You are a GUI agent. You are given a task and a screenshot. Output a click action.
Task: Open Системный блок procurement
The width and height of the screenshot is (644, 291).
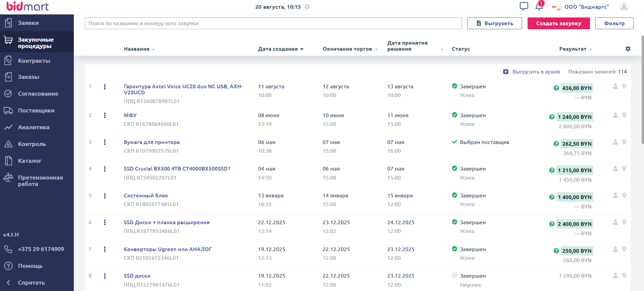coord(146,196)
